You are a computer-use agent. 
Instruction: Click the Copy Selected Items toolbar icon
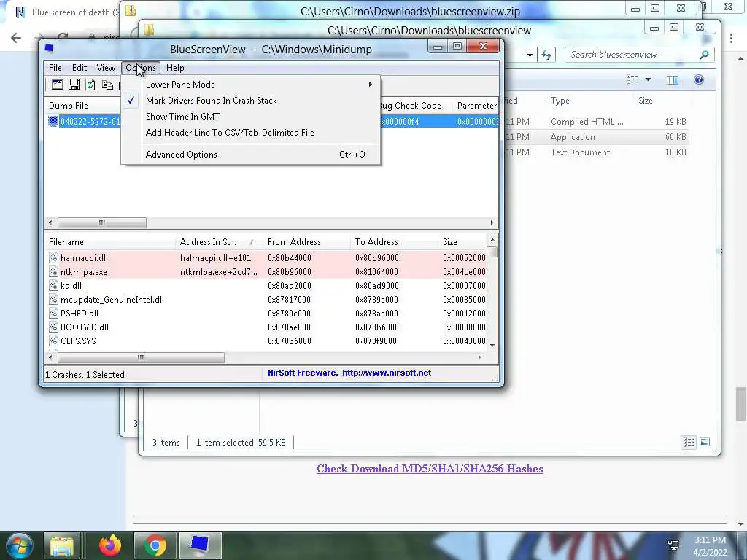108,85
